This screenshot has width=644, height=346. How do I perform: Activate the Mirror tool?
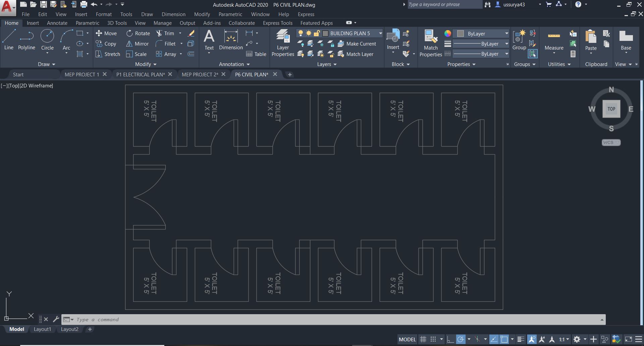click(x=137, y=44)
